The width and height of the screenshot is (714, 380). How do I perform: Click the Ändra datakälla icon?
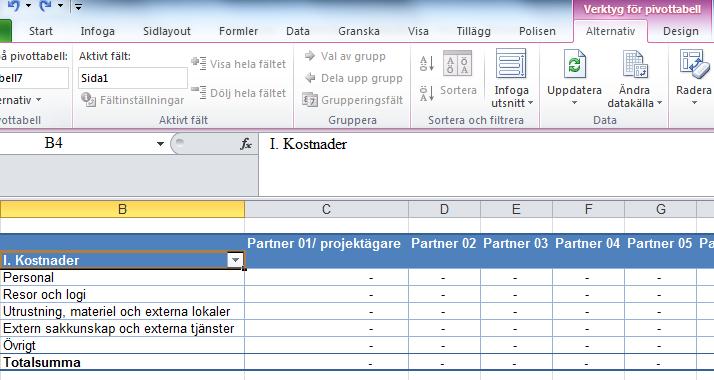tap(635, 64)
